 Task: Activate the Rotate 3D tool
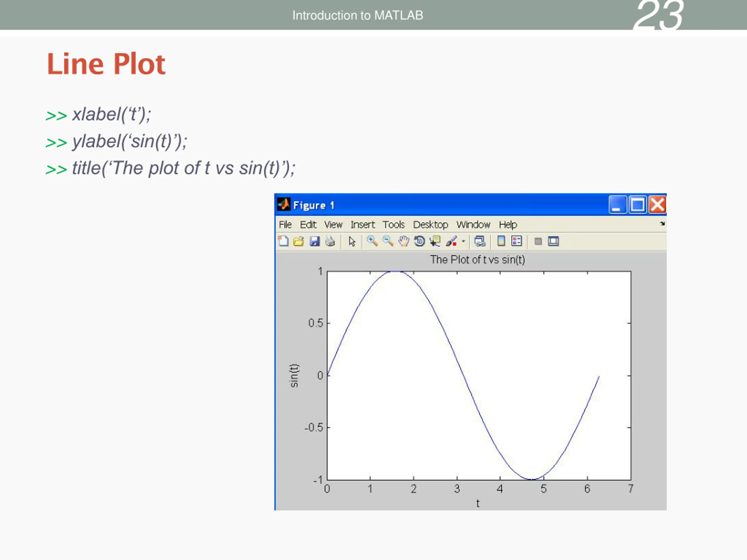click(x=419, y=241)
